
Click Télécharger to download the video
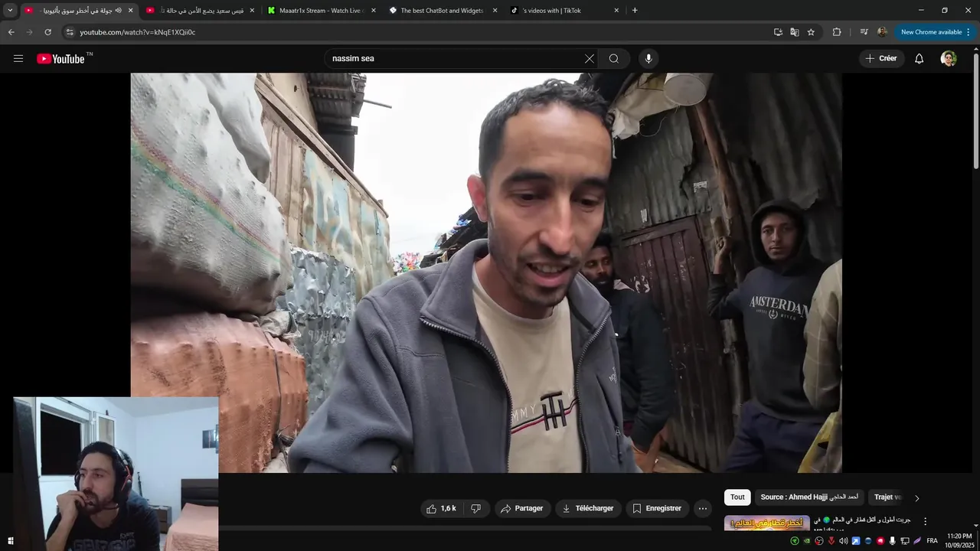[588, 508]
